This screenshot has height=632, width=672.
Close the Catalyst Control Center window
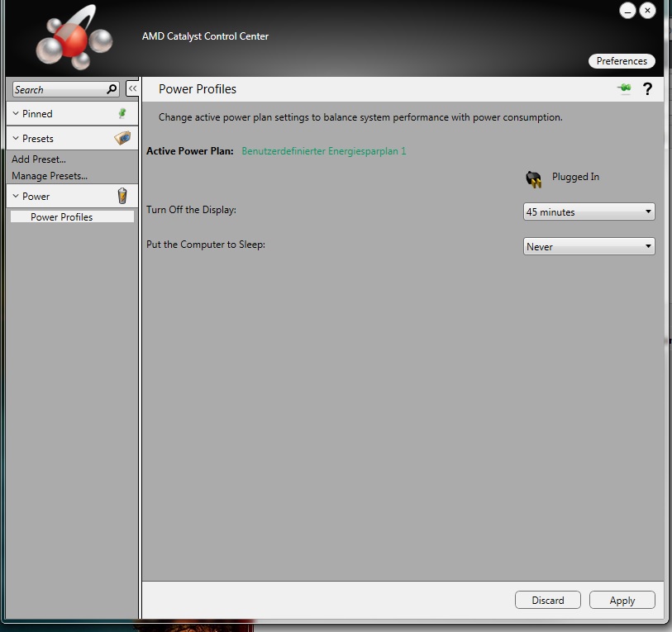(x=647, y=11)
